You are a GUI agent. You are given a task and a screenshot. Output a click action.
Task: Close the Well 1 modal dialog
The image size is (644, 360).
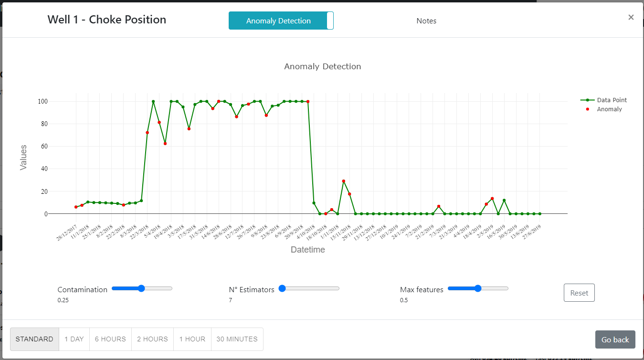(631, 18)
